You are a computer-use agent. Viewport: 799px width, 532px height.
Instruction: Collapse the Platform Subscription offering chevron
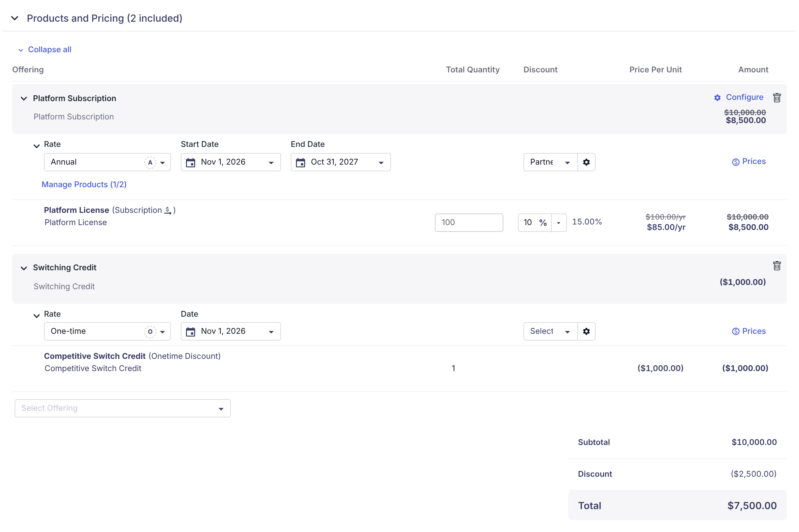pyautogui.click(x=24, y=98)
